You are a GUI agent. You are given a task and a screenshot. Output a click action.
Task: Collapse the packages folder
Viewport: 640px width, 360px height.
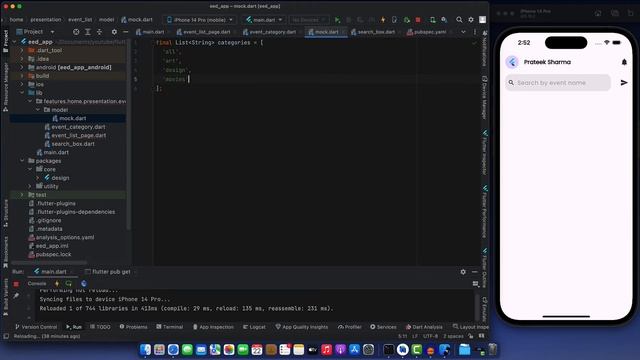point(22,161)
